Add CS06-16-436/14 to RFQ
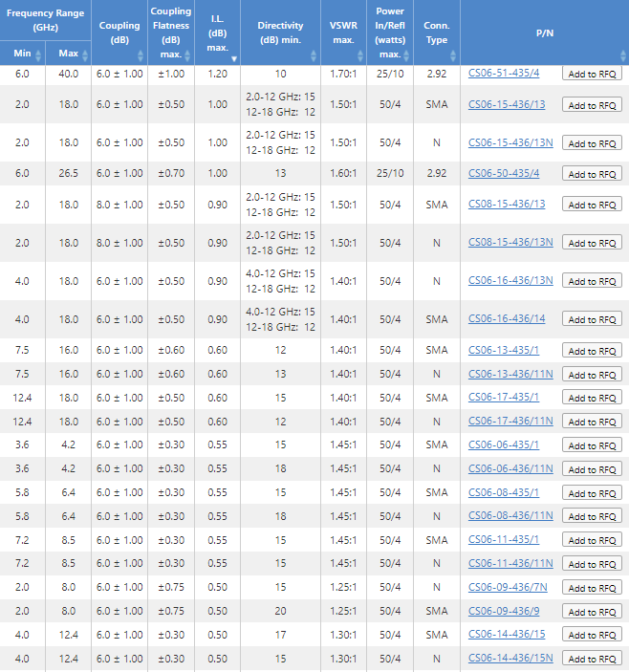The width and height of the screenshot is (629, 672). tap(592, 319)
